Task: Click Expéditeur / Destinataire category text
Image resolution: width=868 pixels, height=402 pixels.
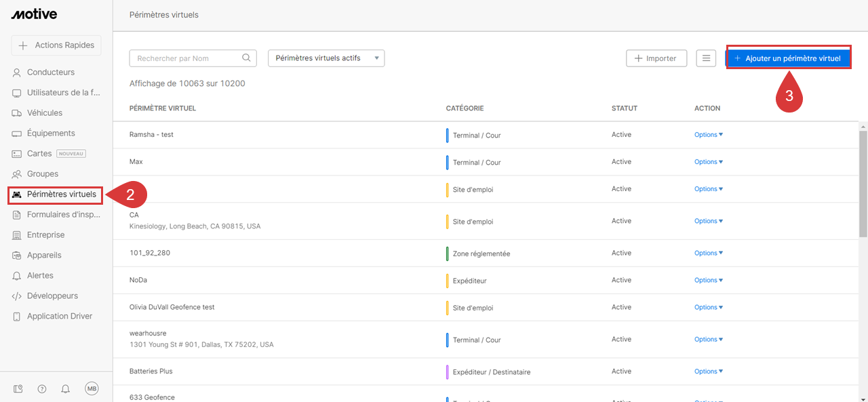Action: pyautogui.click(x=492, y=371)
